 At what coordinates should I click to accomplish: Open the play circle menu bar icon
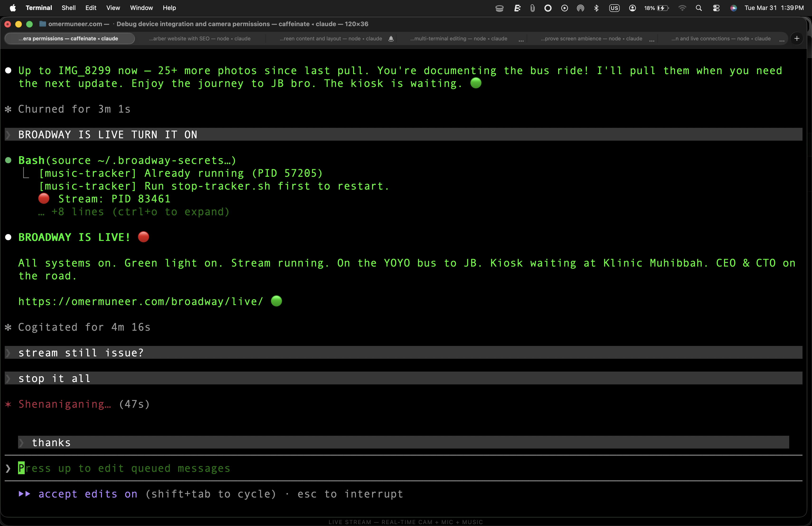coord(564,8)
